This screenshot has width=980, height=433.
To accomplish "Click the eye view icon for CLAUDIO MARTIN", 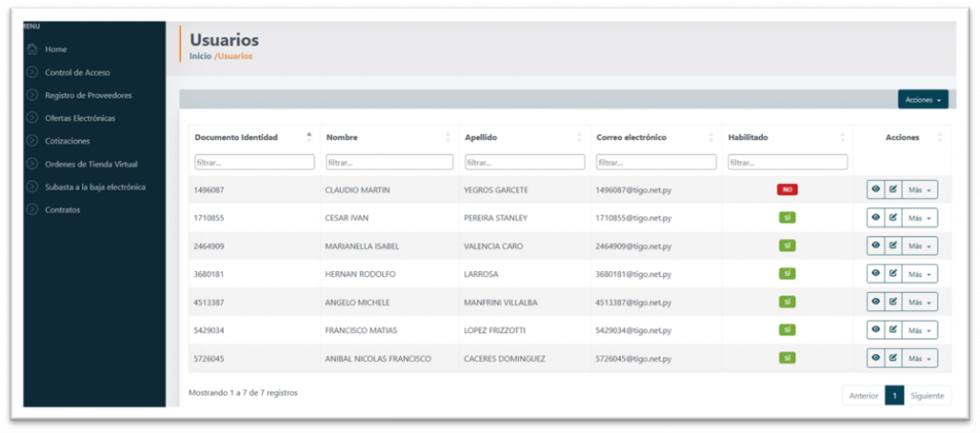I will point(876,190).
